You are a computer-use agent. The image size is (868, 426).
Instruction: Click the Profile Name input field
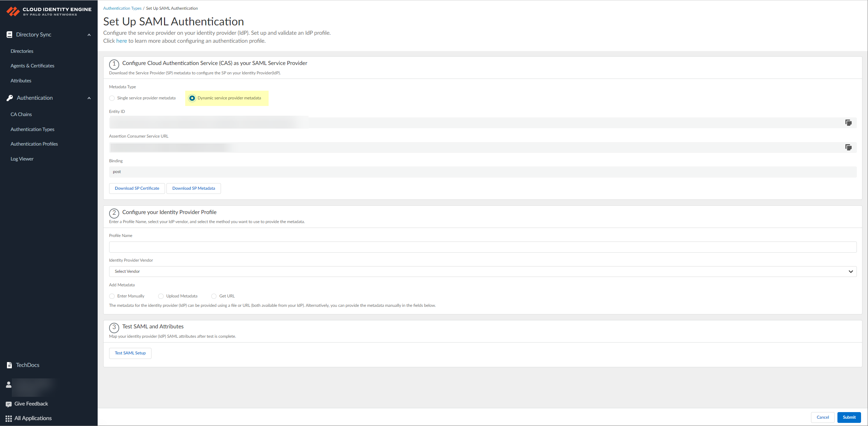(x=482, y=247)
